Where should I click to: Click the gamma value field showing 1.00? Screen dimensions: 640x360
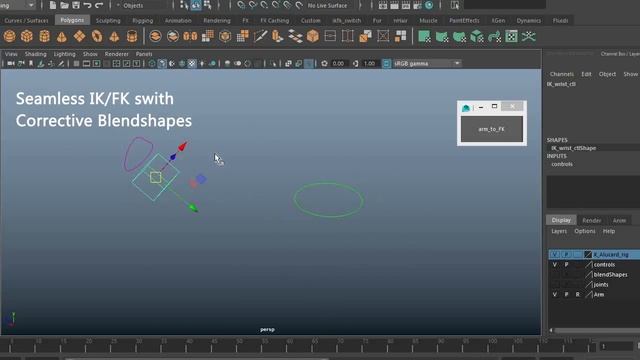click(x=369, y=64)
